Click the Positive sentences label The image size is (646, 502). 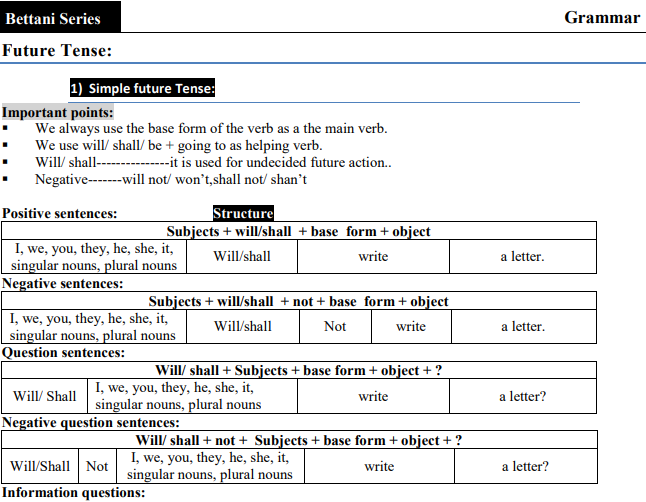pyautogui.click(x=60, y=213)
